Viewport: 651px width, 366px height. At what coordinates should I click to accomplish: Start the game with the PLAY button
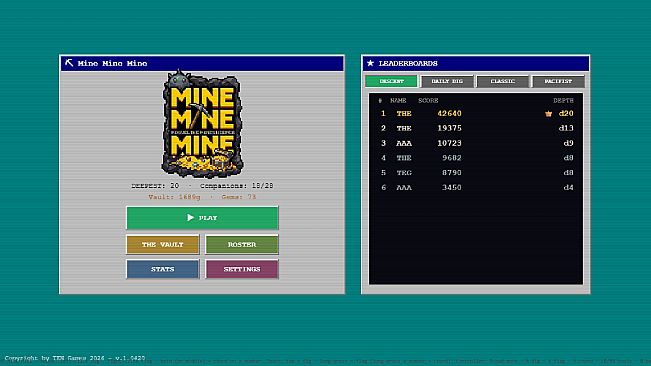[202, 218]
